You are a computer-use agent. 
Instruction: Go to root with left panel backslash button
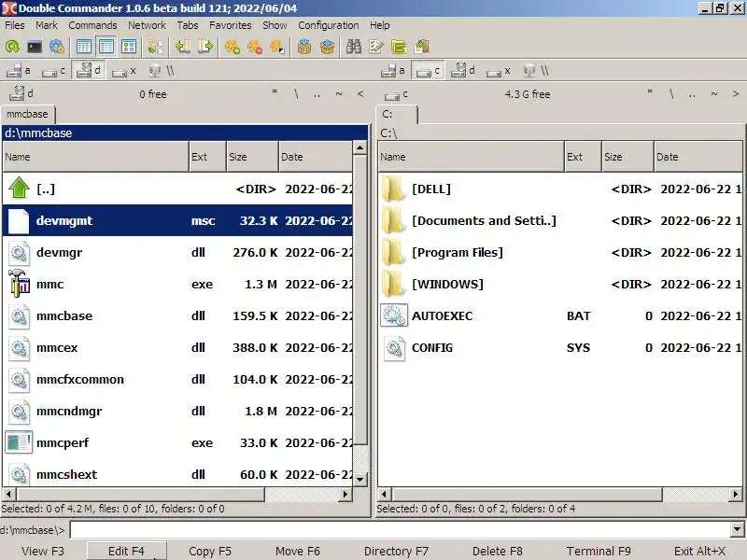296,94
